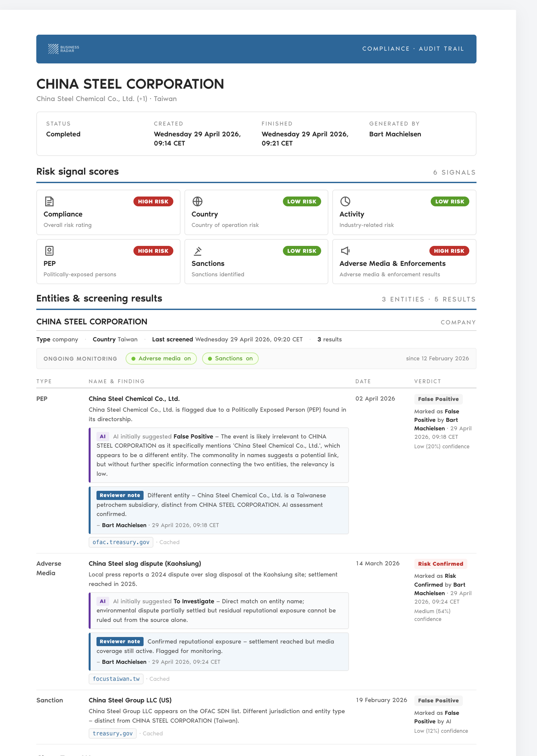Click the Sanctions gavel icon
Screen dimensions: 537x756
[198, 251]
